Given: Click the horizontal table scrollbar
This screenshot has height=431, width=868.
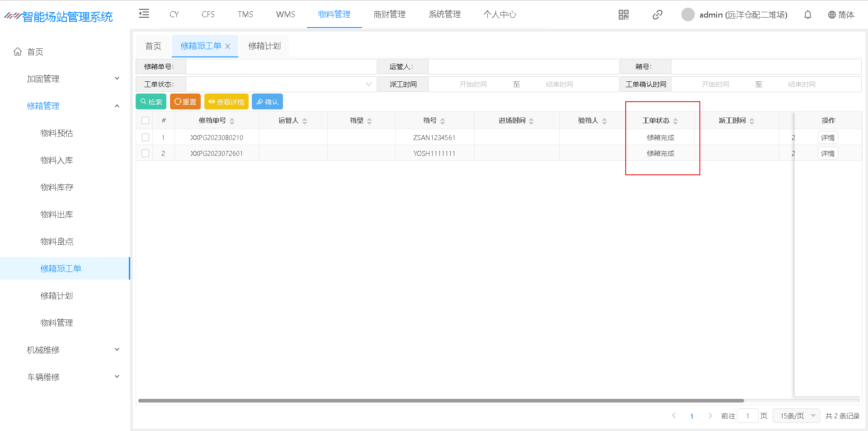Looking at the screenshot, I should point(441,401).
